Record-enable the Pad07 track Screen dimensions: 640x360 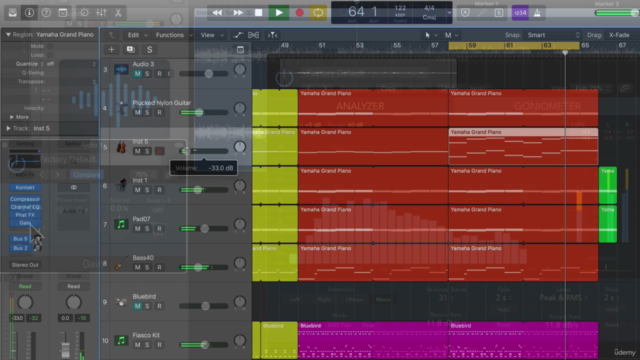(x=160, y=229)
